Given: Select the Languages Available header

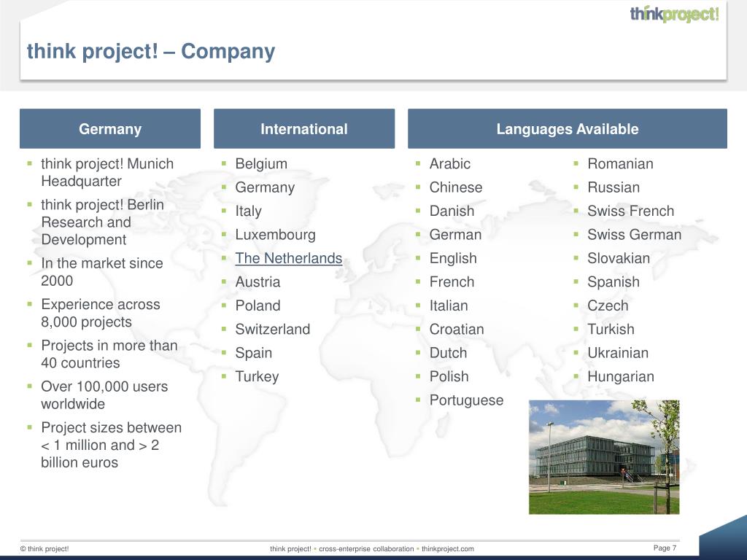Looking at the screenshot, I should [568, 128].
